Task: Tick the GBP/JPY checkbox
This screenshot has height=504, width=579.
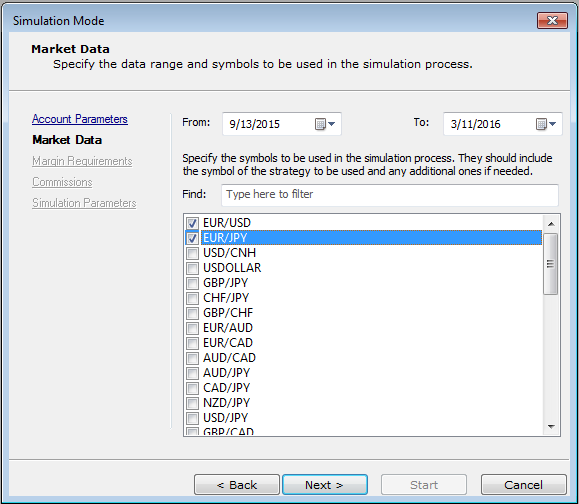Action: click(192, 283)
